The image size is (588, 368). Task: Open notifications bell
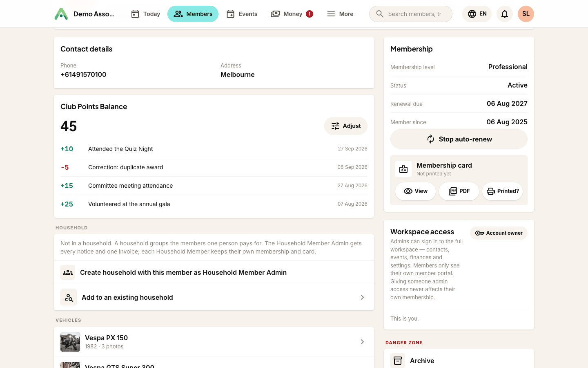tap(505, 14)
